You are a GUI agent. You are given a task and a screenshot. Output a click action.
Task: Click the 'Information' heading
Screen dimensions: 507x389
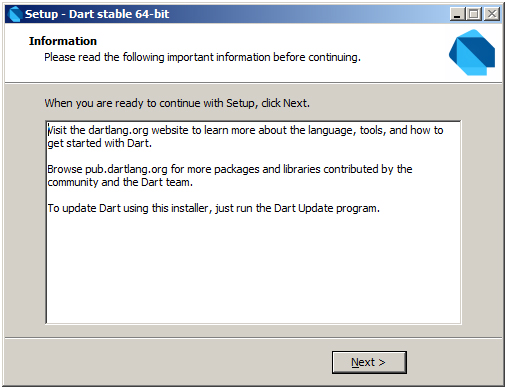[x=63, y=41]
